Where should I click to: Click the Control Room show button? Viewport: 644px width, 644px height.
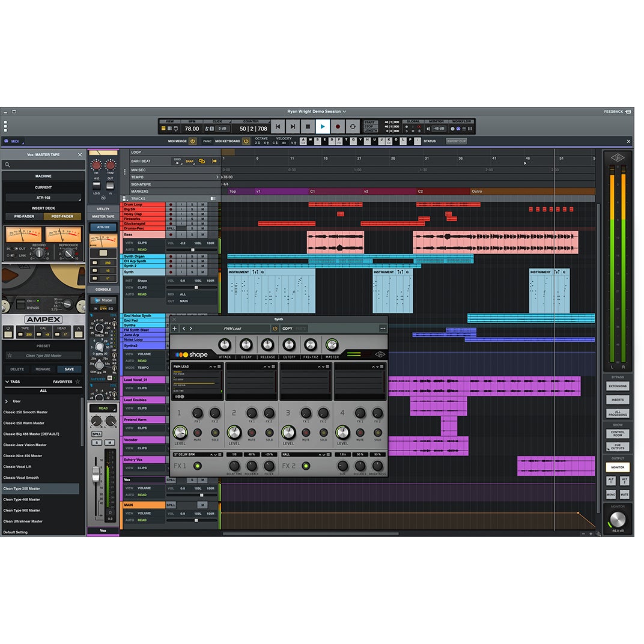(618, 433)
